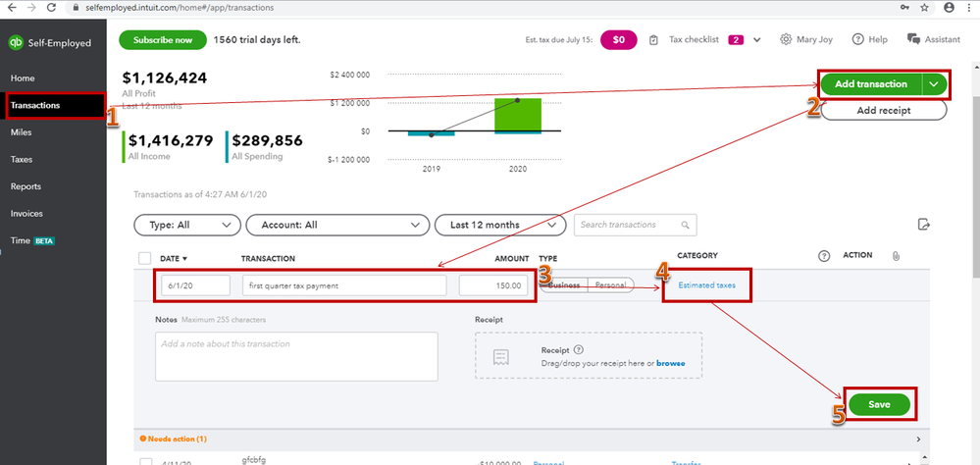Click the browser back arrow
Viewport: 980px width, 465px height.
point(11,8)
